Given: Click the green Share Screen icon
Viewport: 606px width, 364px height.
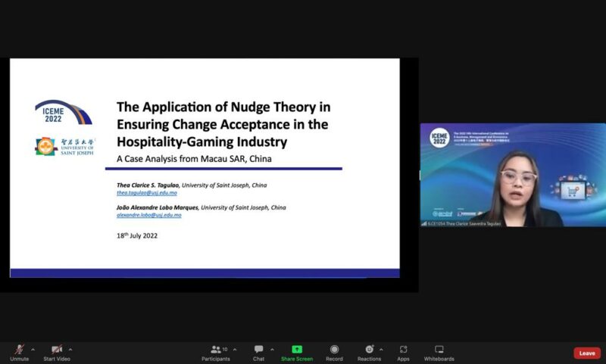Looking at the screenshot, I should (x=297, y=350).
